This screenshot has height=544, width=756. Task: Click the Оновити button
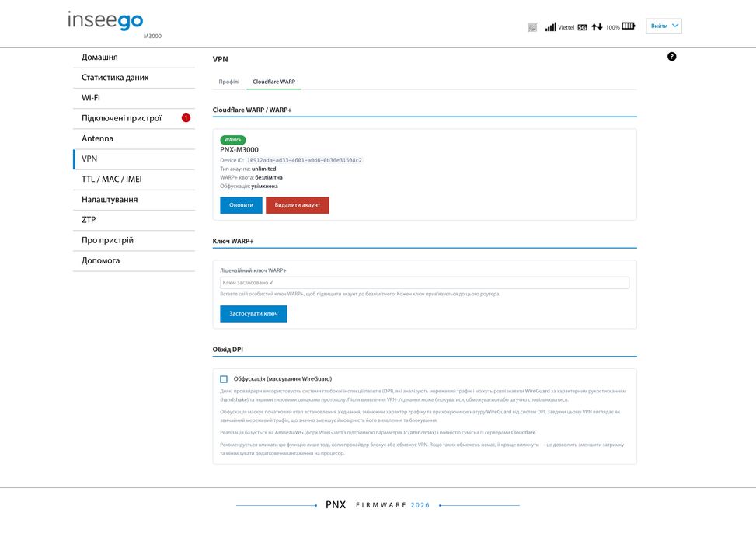(241, 205)
